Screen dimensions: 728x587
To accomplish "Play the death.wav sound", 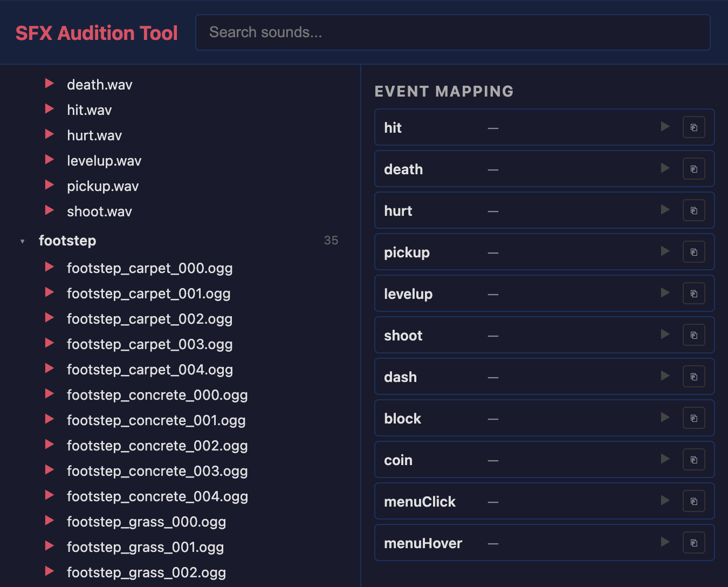I will [50, 84].
